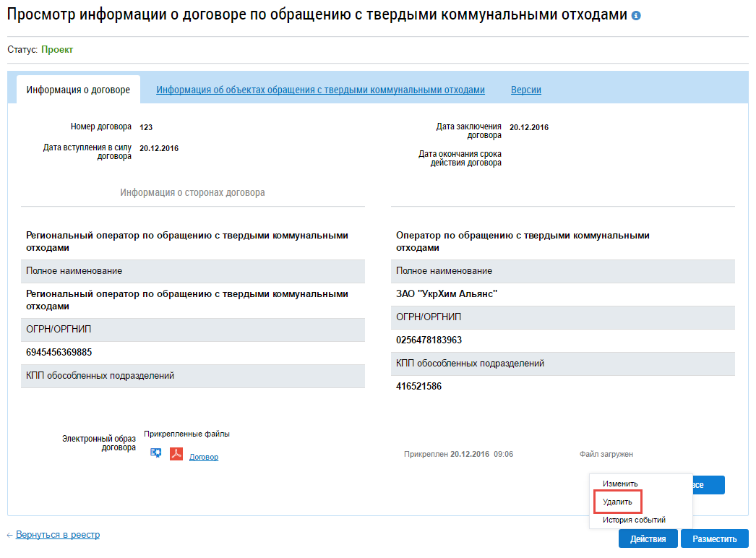Choose Изменить from the actions menu
756x558 pixels.
pos(620,484)
